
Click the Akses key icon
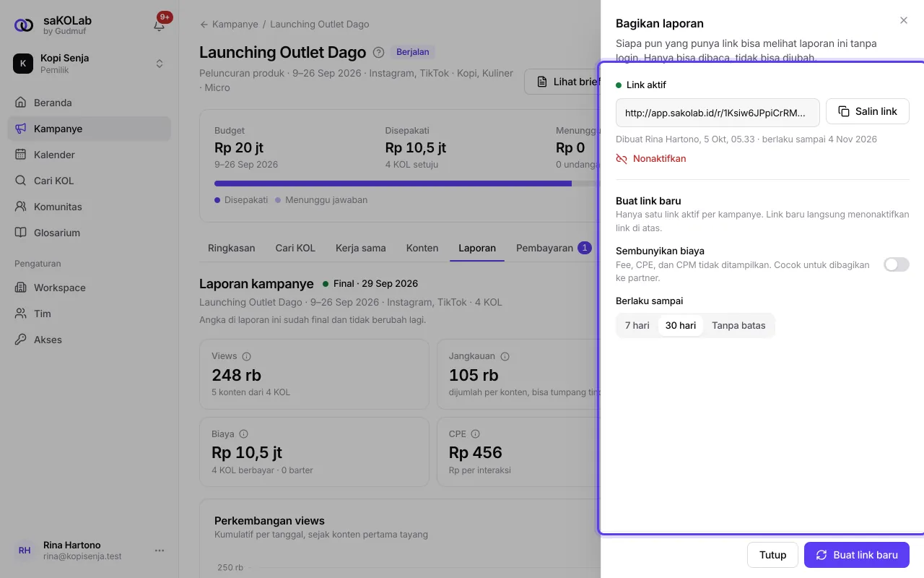(21, 340)
